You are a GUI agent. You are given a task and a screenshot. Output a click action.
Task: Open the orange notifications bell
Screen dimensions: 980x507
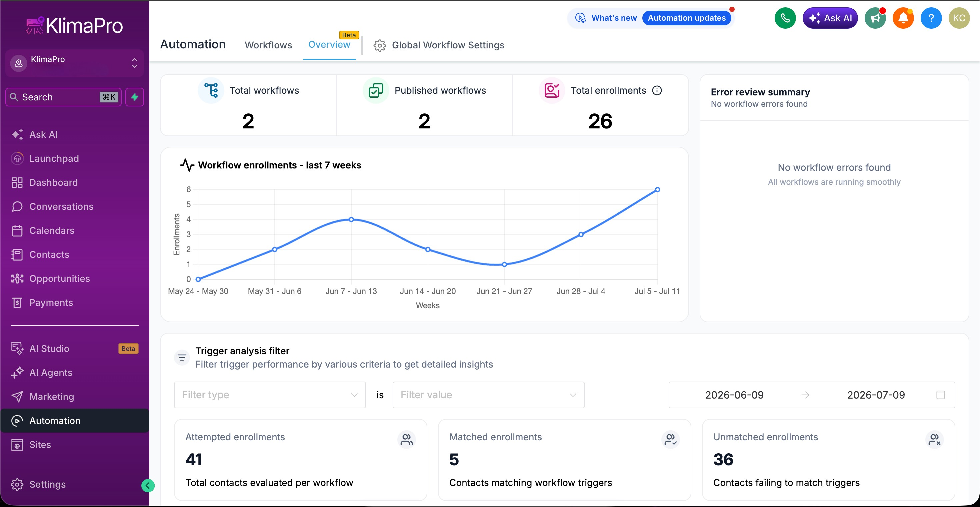tap(903, 18)
